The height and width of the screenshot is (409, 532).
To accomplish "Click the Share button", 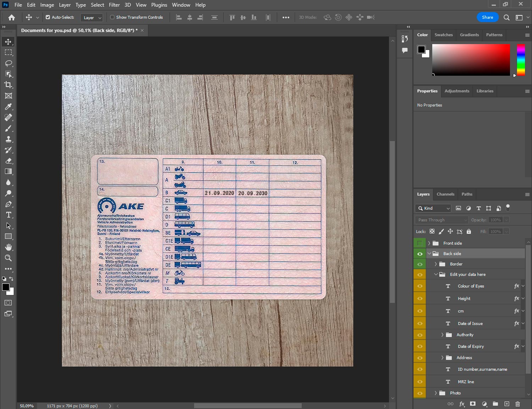I will click(487, 17).
